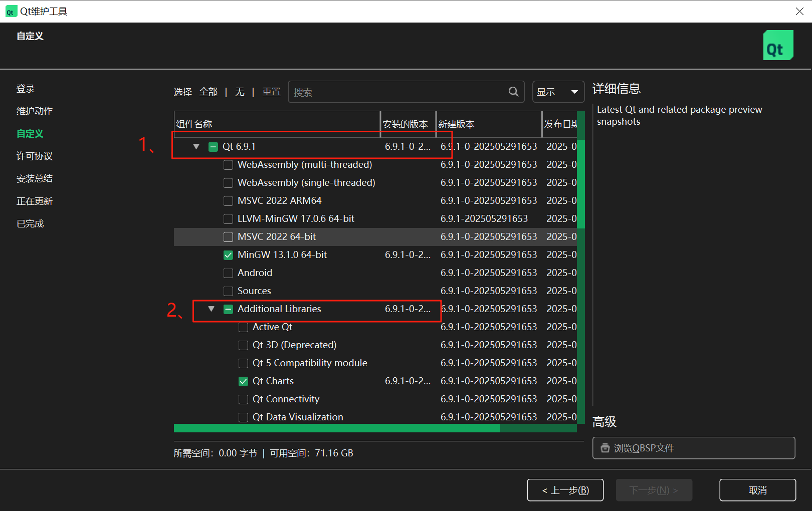The image size is (812, 511).
Task: Click the 上一步(B) button
Action: coord(565,490)
